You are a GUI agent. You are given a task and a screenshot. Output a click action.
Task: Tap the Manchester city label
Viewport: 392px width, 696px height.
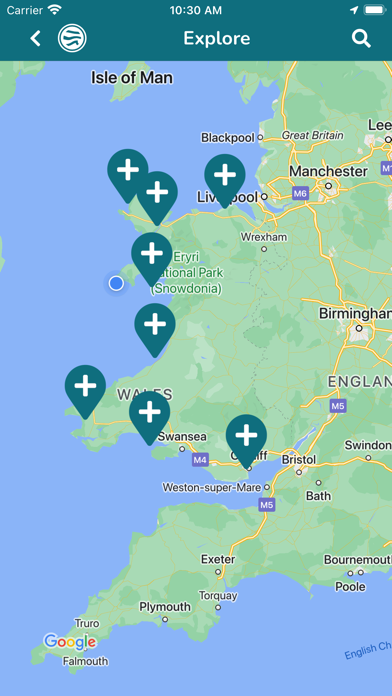tap(329, 171)
